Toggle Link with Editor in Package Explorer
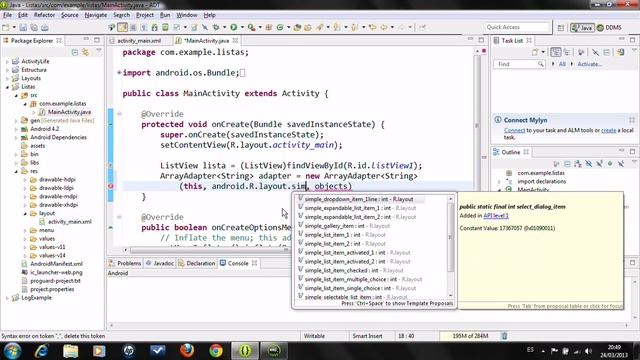The width and height of the screenshot is (640, 360). click(x=85, y=52)
